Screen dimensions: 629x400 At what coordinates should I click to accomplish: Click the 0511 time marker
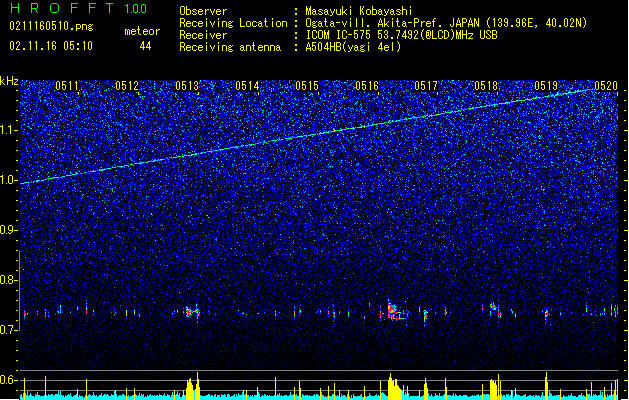coord(67,86)
